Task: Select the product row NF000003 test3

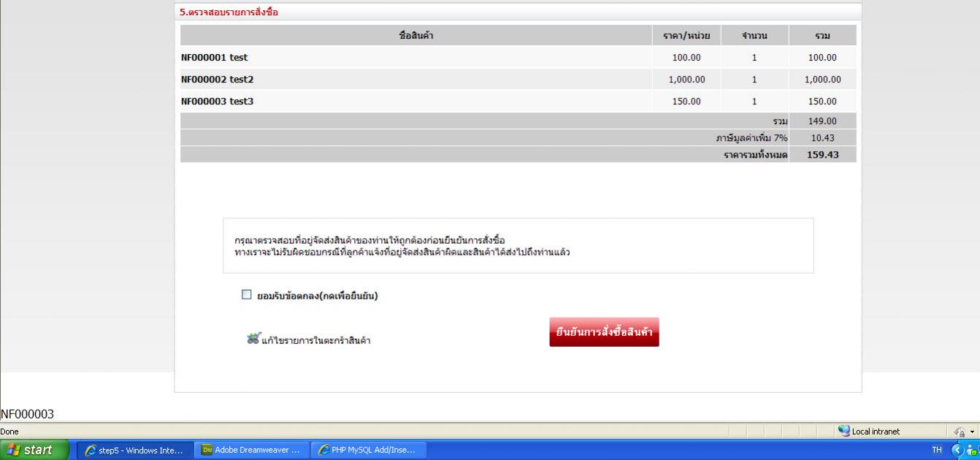Action: (x=518, y=101)
